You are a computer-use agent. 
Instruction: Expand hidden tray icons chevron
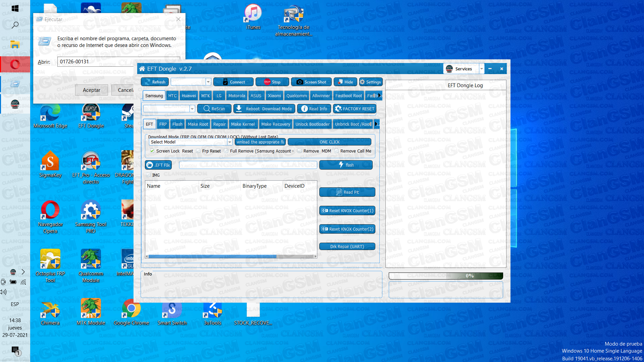point(23,272)
